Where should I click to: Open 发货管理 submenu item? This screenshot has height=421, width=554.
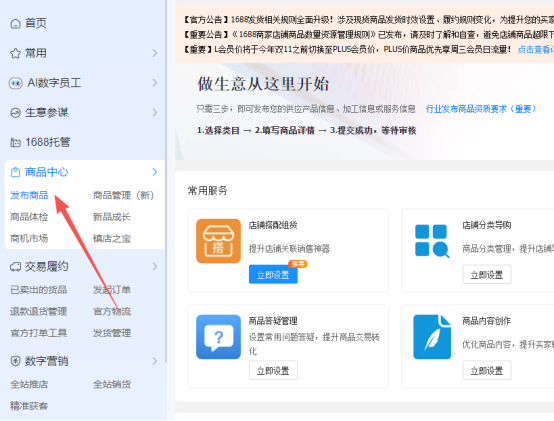point(112,333)
